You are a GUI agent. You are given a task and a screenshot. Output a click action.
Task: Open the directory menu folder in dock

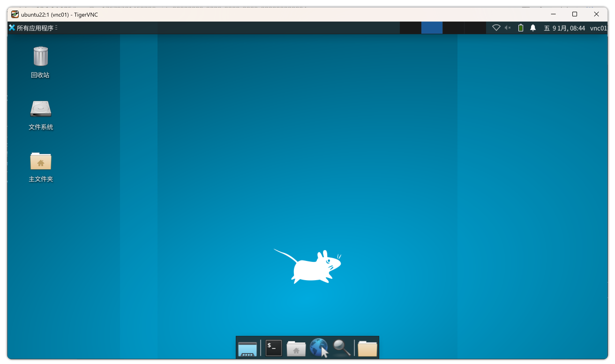pos(367,348)
